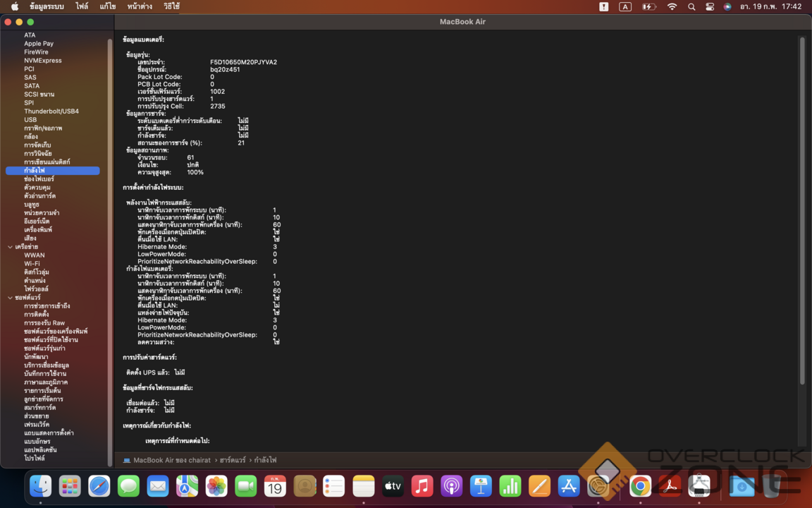The image size is (812, 508).
Task: Open Photos app from the dock
Action: pos(216,486)
